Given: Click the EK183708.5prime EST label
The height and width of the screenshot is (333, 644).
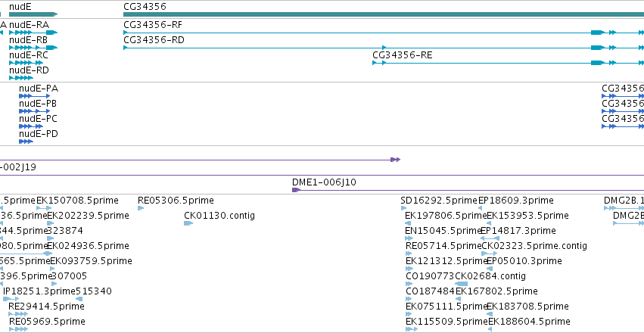Looking at the screenshot, I should pos(527,307).
